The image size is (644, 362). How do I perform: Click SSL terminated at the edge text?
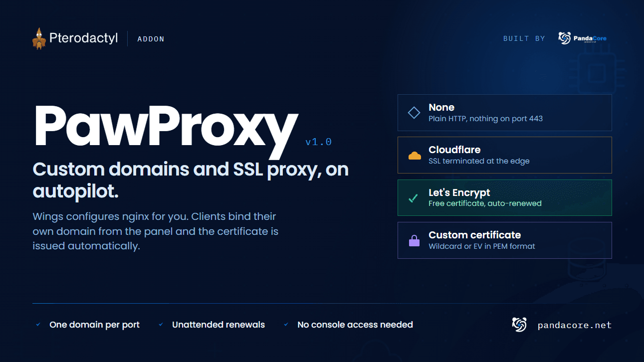click(479, 161)
